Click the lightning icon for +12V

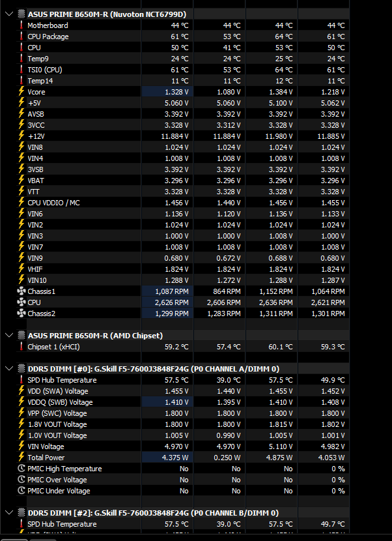[x=21, y=136]
